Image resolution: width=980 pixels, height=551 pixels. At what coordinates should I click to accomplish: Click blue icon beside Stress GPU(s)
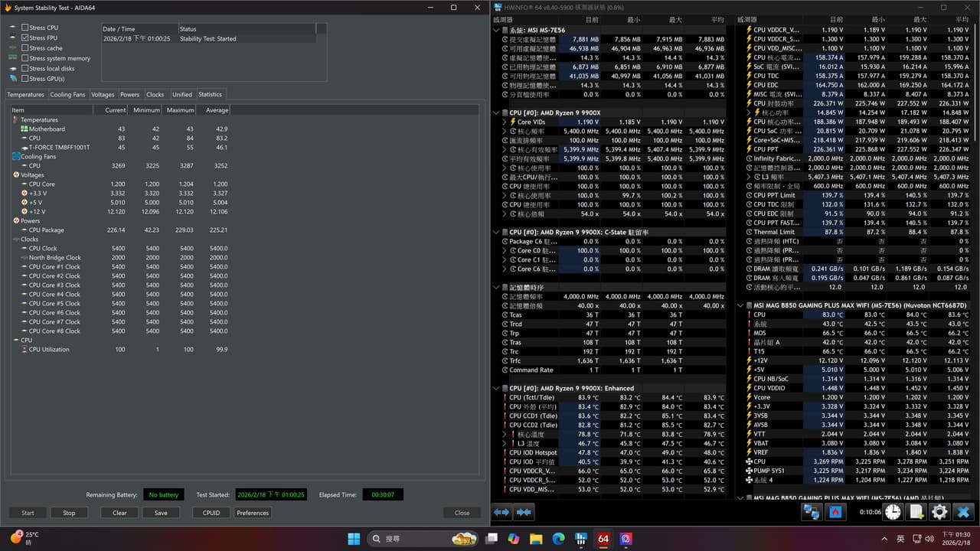pos(14,78)
